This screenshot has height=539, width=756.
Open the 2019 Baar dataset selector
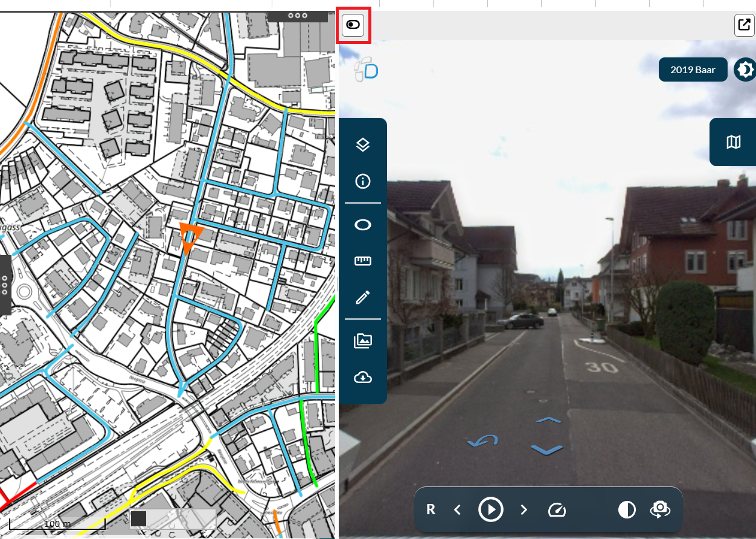(x=693, y=69)
